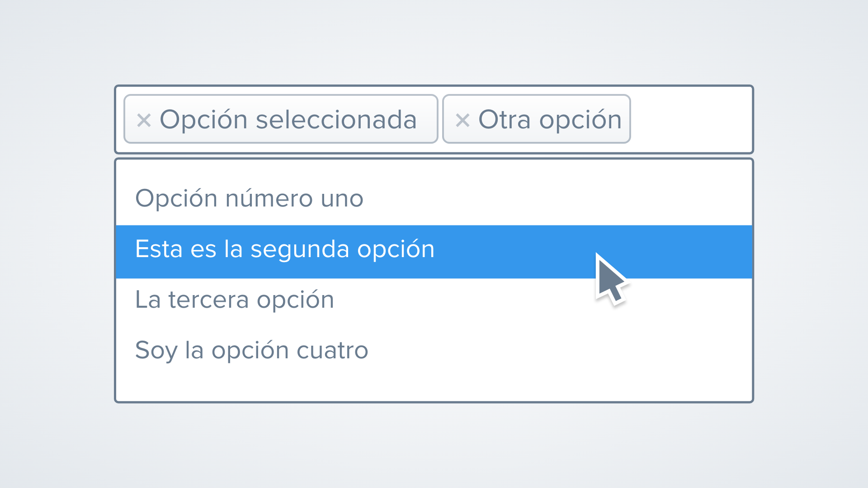Click the text of the first selected tag
This screenshot has width=868, height=488.
[x=288, y=119]
